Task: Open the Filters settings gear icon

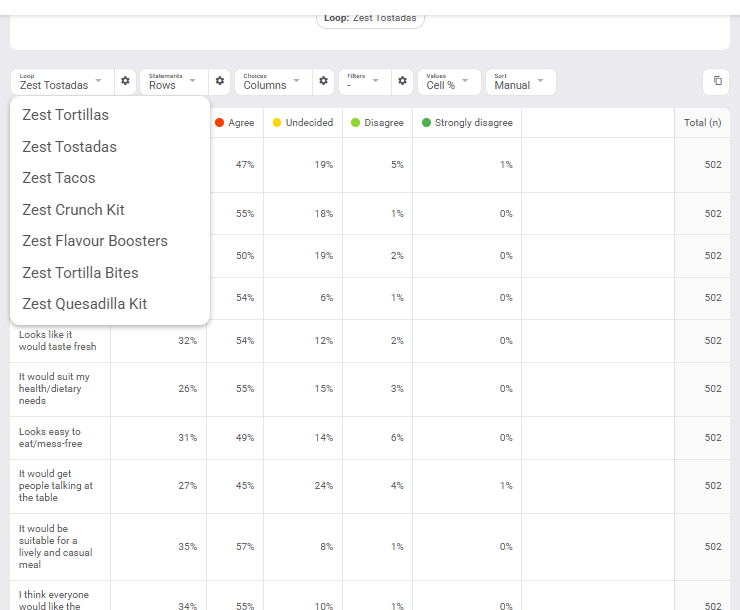Action: (x=402, y=81)
